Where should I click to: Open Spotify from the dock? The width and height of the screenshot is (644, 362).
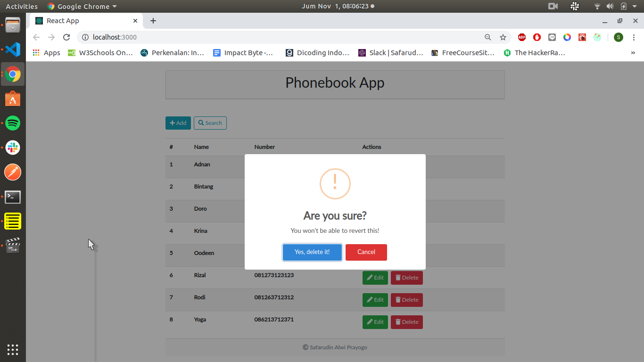point(13,123)
